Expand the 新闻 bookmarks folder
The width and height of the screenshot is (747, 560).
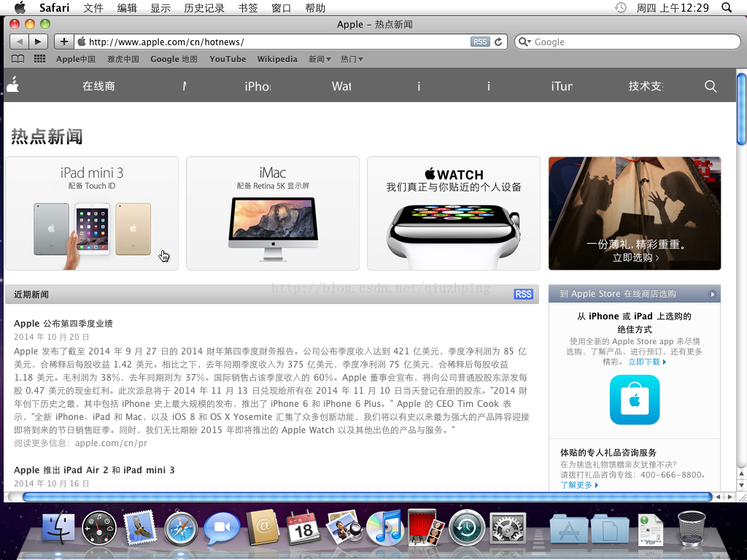click(320, 59)
